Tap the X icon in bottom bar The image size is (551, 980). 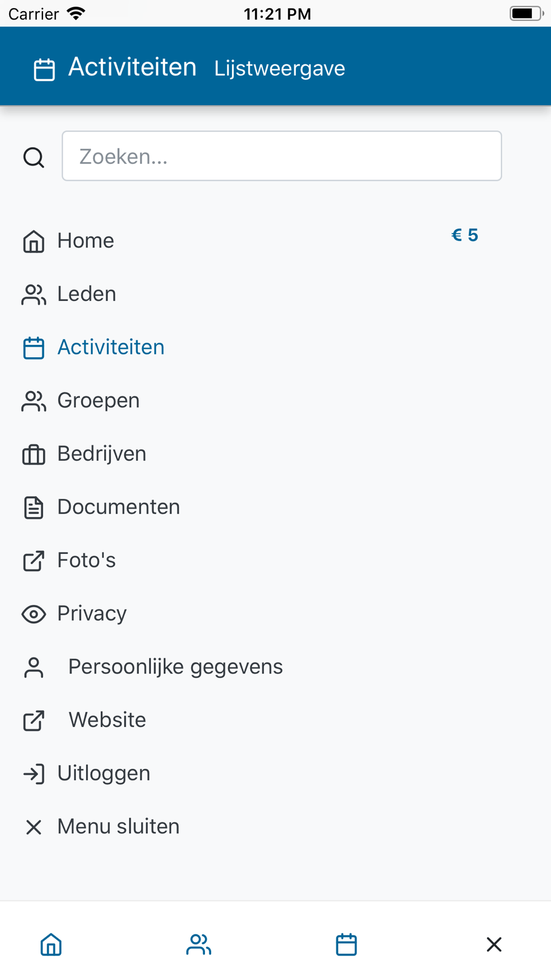[x=494, y=944]
